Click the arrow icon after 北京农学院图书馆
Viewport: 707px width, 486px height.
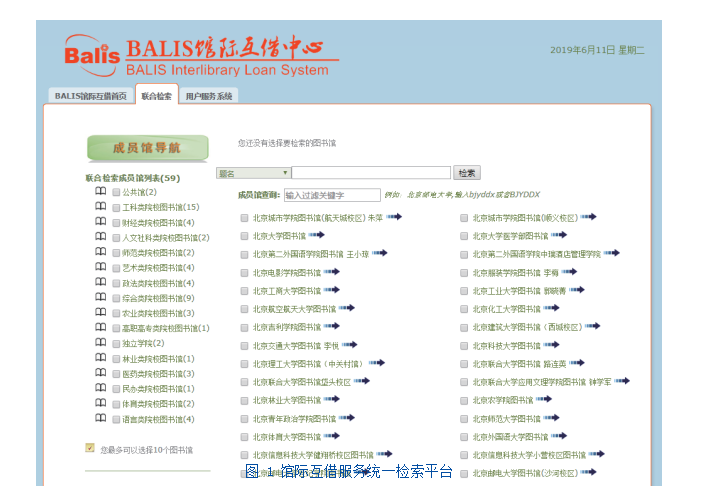tap(544, 399)
